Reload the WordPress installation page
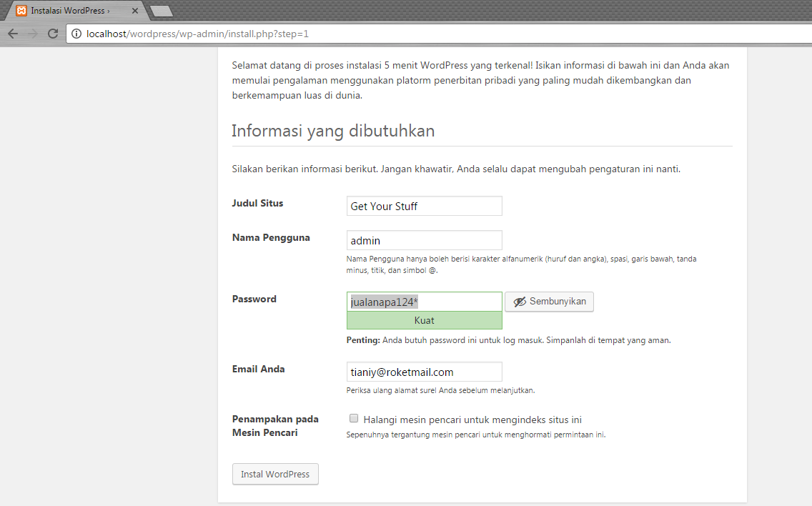The width and height of the screenshot is (812, 506). [52, 34]
